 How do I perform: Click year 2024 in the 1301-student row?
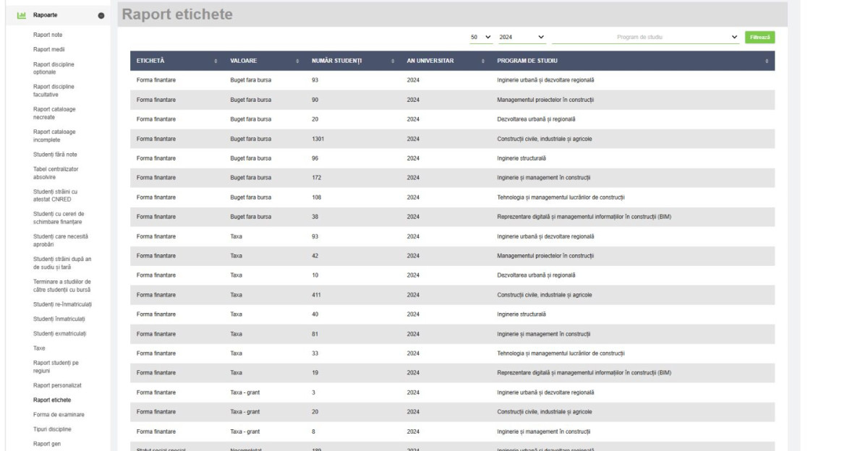(x=413, y=139)
